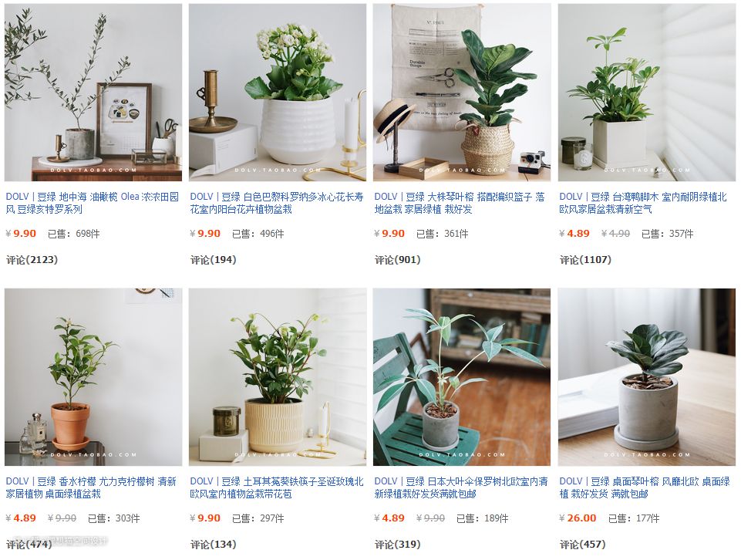Click the 台湾鸭脚木 product title link

click(x=643, y=203)
